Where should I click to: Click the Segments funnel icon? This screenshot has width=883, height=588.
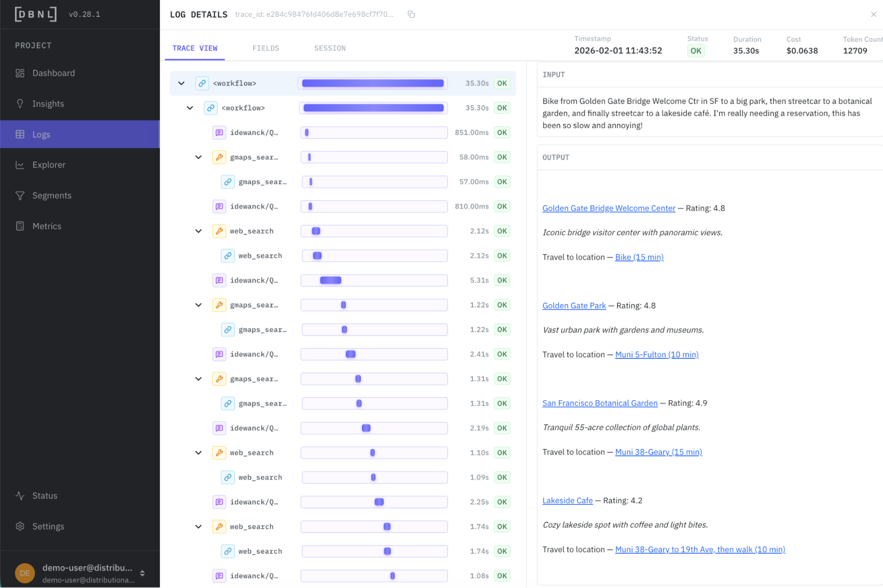20,195
